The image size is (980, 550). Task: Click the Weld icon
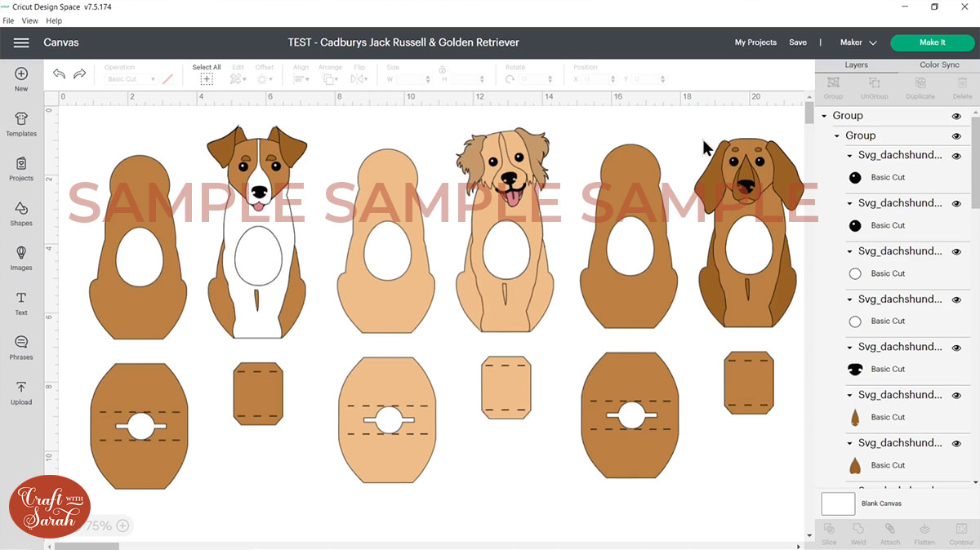(858, 534)
